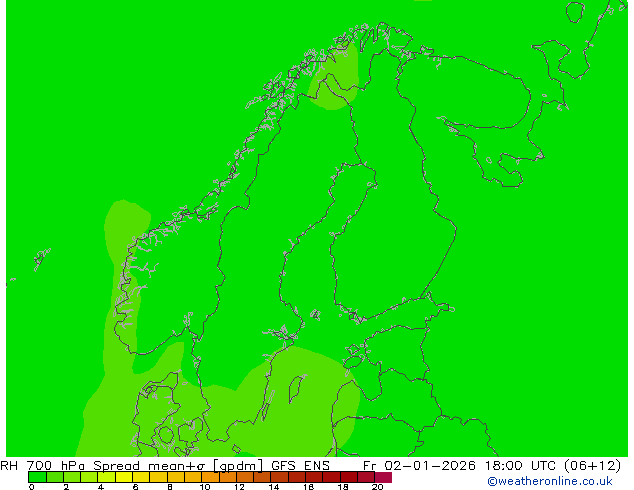This screenshot has width=634, height=490.
Task: Select the "GFS ENS" model label
Action: 300,466
